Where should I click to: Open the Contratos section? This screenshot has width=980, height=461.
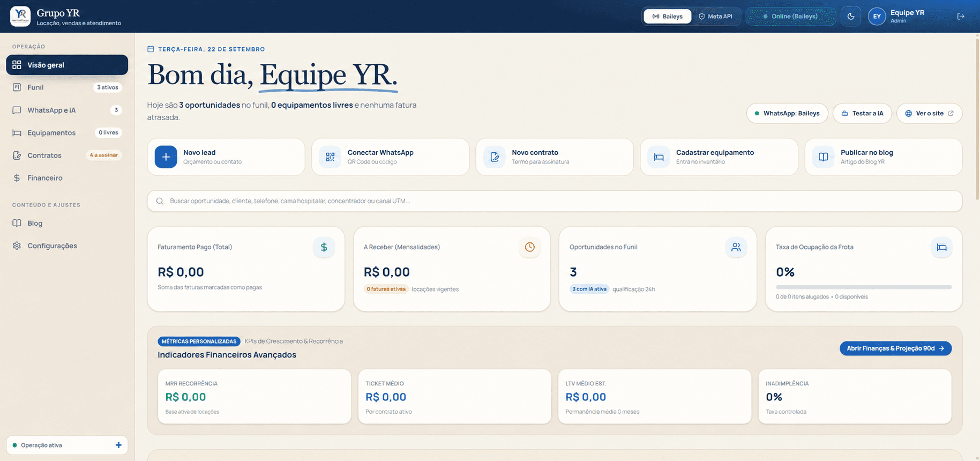[67, 155]
